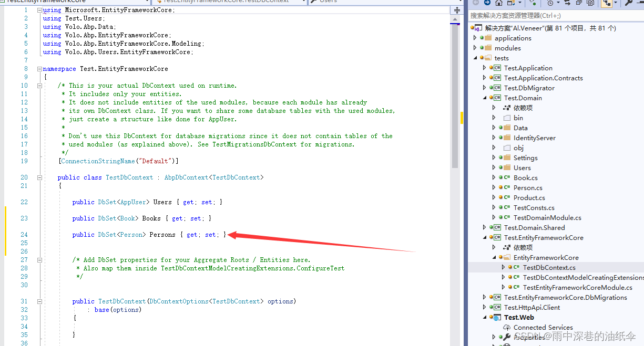Expand the Test.Domain.Shared project node
This screenshot has width=644, height=346.
click(x=485, y=227)
